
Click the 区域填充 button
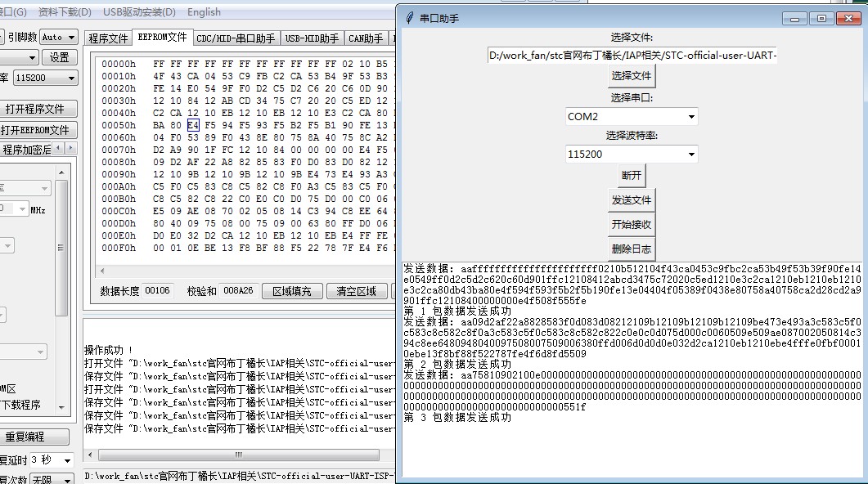point(292,291)
